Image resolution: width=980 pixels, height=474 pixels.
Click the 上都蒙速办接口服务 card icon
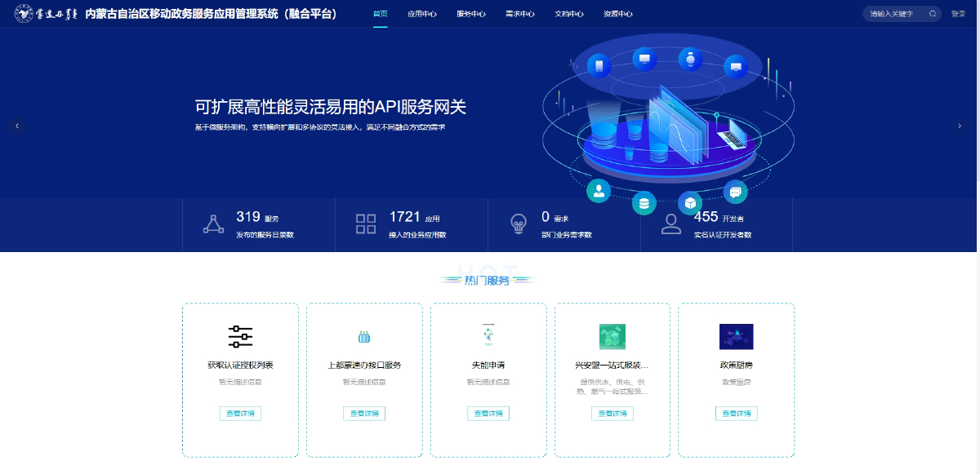tap(364, 336)
